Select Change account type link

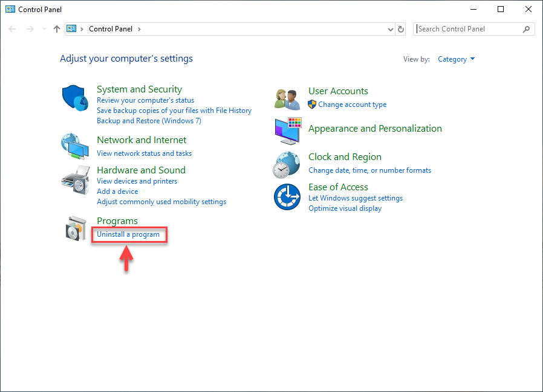(x=352, y=104)
